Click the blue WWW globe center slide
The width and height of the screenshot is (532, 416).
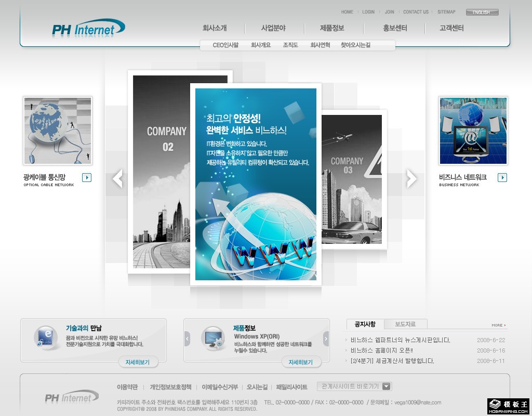pyautogui.click(x=256, y=185)
